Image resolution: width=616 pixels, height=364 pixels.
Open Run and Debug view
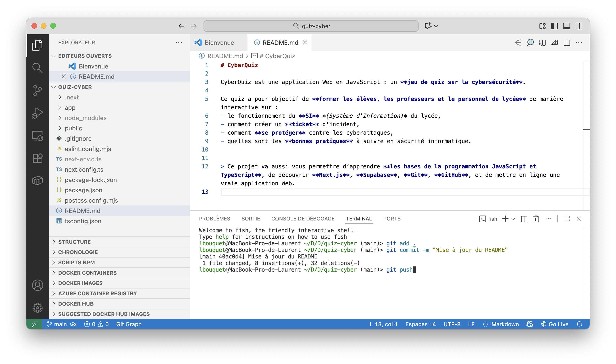[37, 113]
